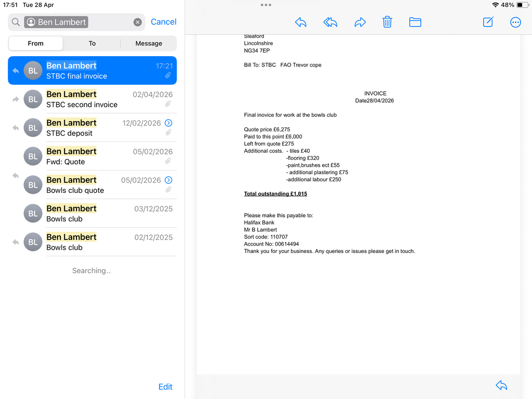This screenshot has width=532, height=399.
Task: Open the STBC second invoice email
Action: (92, 99)
